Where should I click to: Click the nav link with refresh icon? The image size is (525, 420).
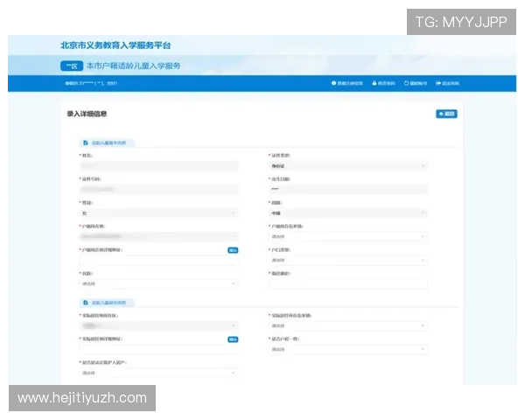coord(415,83)
